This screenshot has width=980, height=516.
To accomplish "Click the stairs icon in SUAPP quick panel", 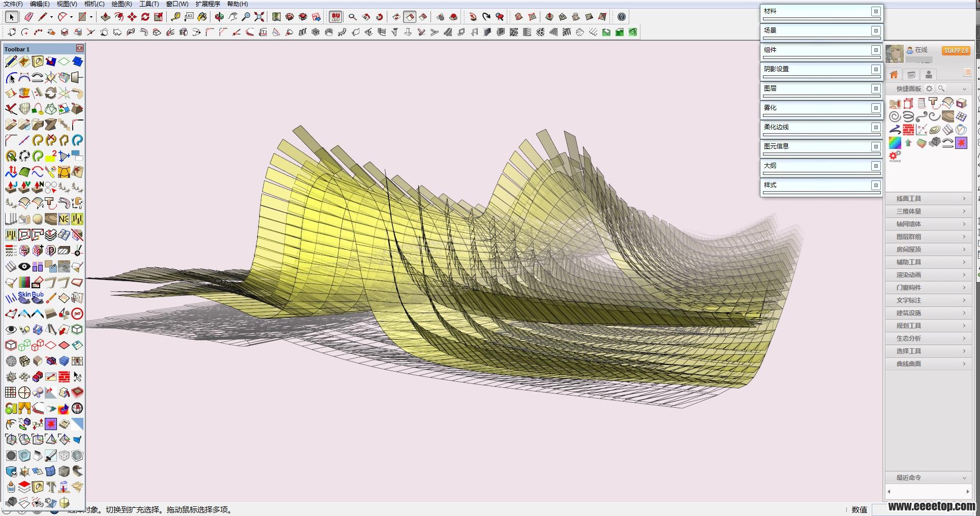I will 948,130.
